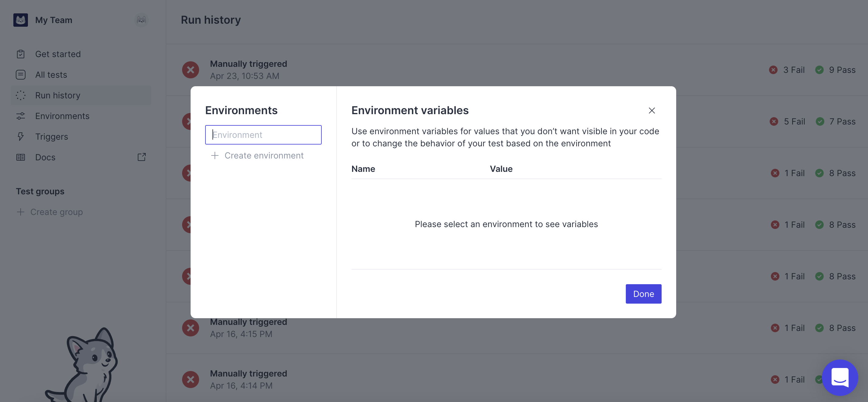Select All tests in the sidebar

pos(51,74)
